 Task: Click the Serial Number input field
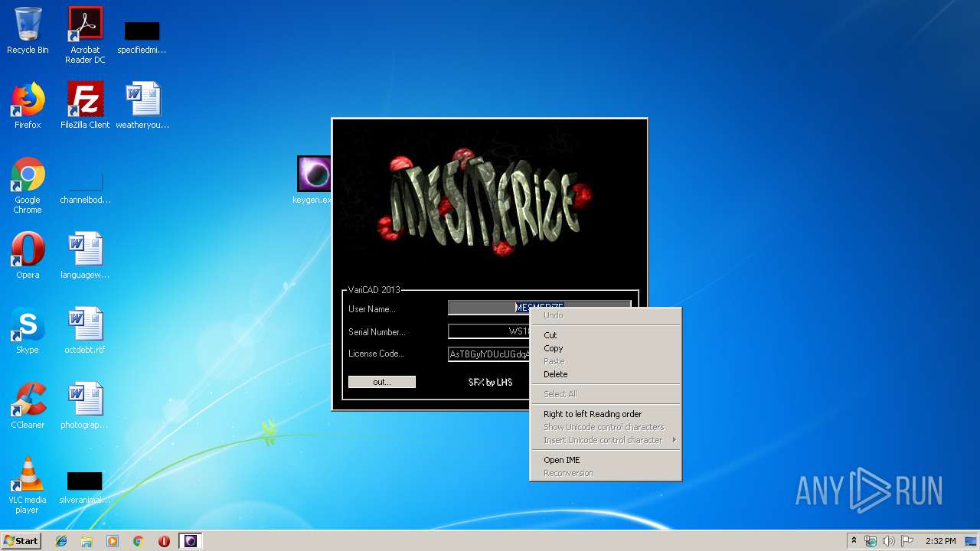click(488, 331)
